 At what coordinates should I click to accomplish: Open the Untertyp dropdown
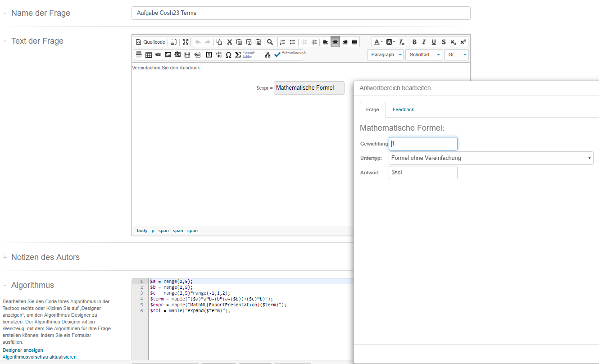(490, 158)
